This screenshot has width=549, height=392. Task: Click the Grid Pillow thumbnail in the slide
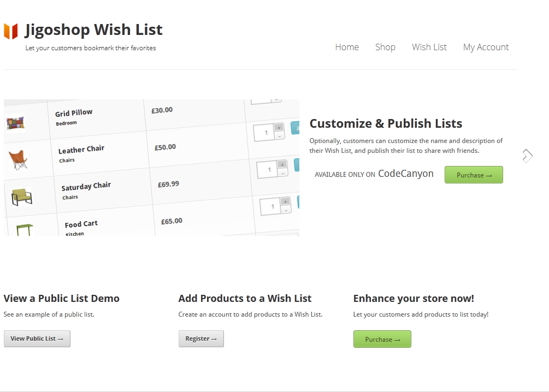(x=16, y=123)
